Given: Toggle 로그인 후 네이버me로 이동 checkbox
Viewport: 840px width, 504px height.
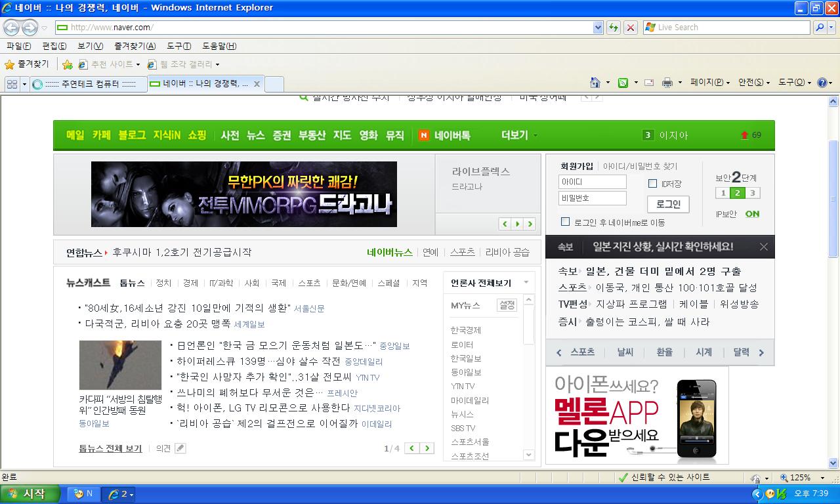Looking at the screenshot, I should click(x=565, y=222).
